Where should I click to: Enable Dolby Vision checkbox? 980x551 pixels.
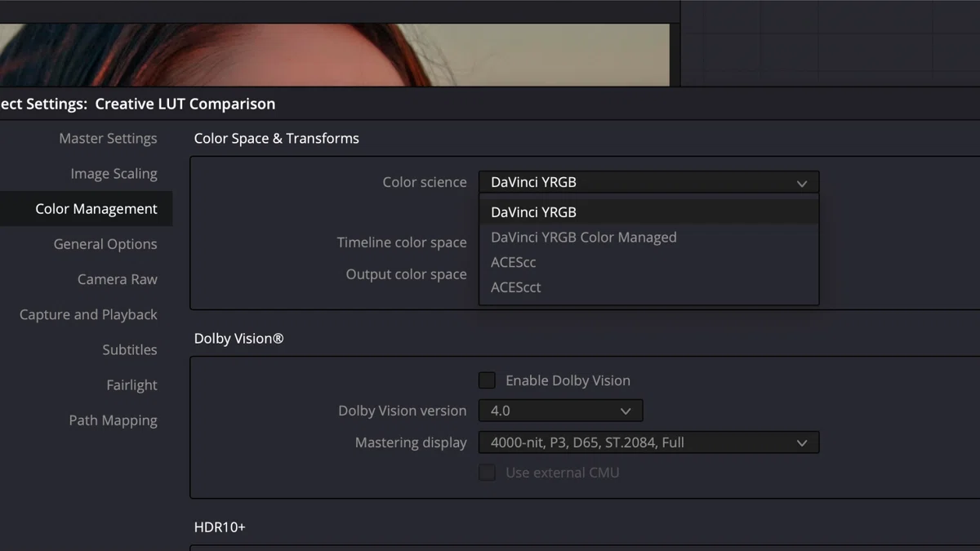click(487, 380)
